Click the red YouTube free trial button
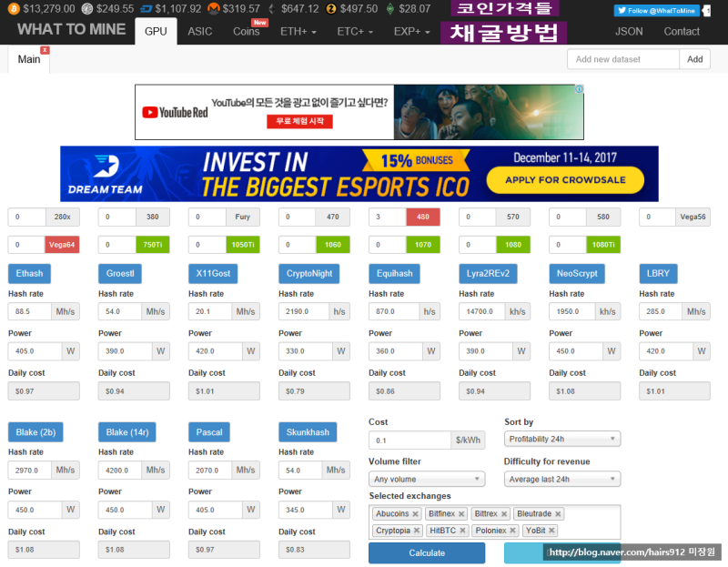728x567 pixels. point(299,121)
